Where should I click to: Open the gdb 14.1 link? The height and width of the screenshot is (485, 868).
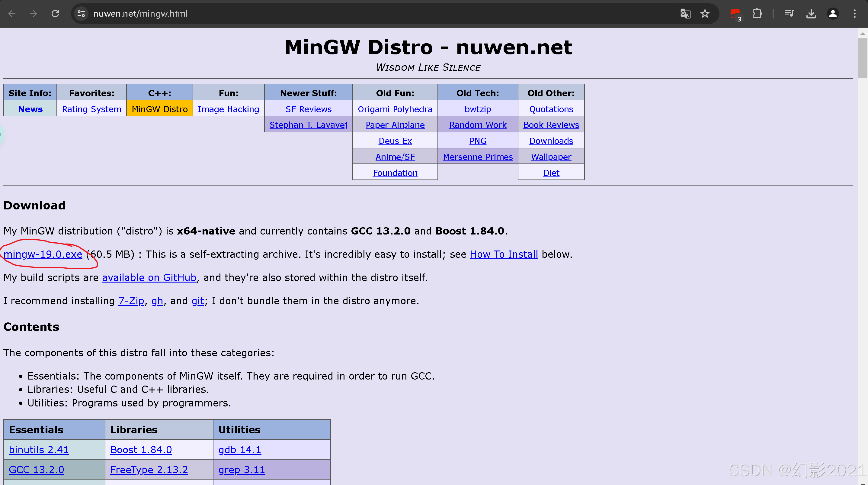240,450
